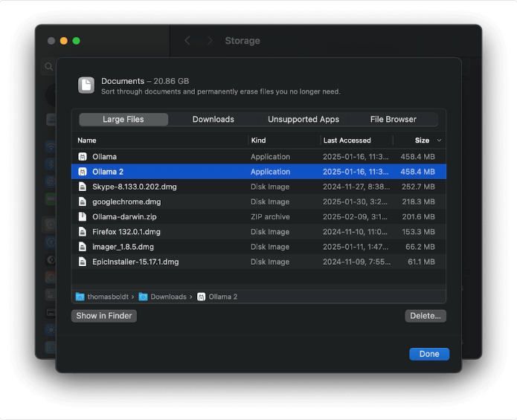The height and width of the screenshot is (420, 517).
Task: Select the Skype-8.133.0.202.dmg file name
Action: coord(135,187)
